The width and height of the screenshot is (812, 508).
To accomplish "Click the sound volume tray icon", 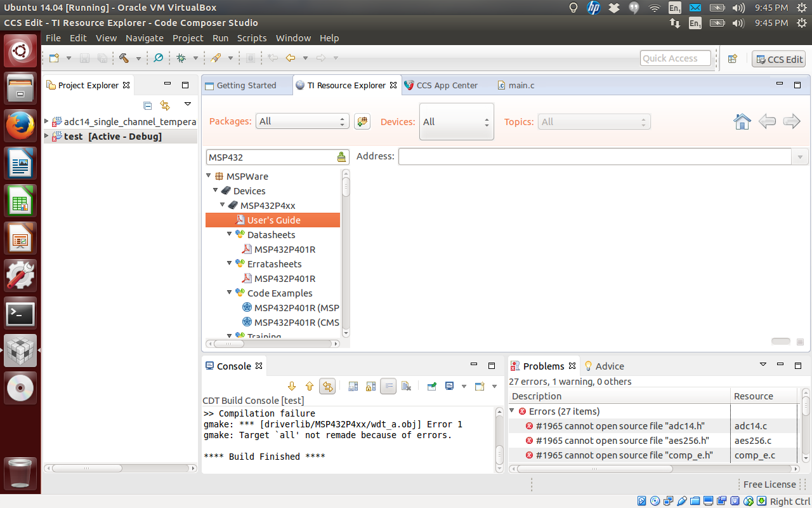I will 738,8.
